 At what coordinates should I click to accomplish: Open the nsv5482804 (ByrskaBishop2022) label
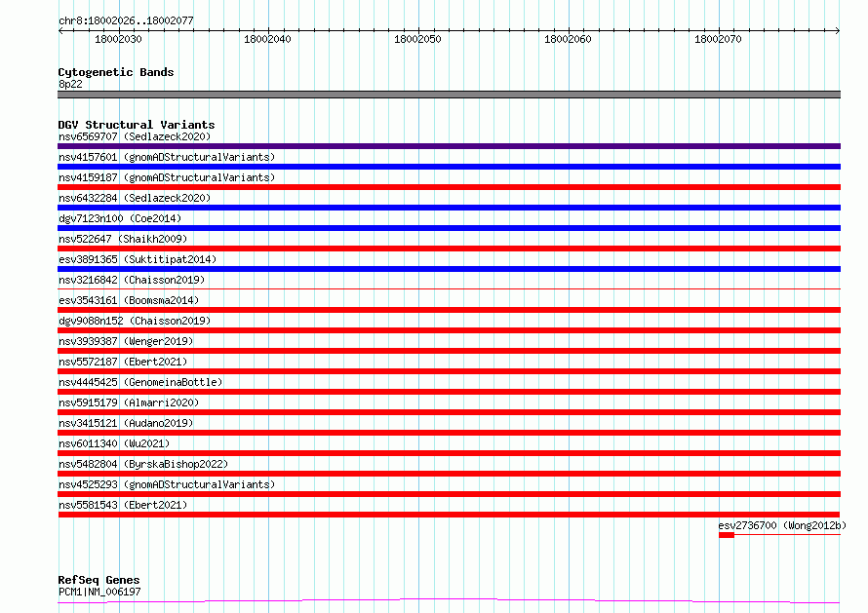(143, 464)
